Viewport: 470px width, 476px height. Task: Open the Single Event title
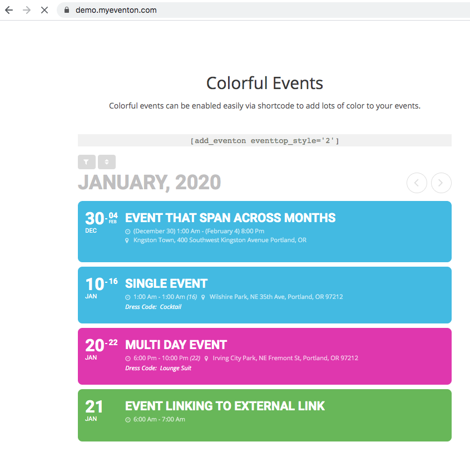[x=166, y=283]
